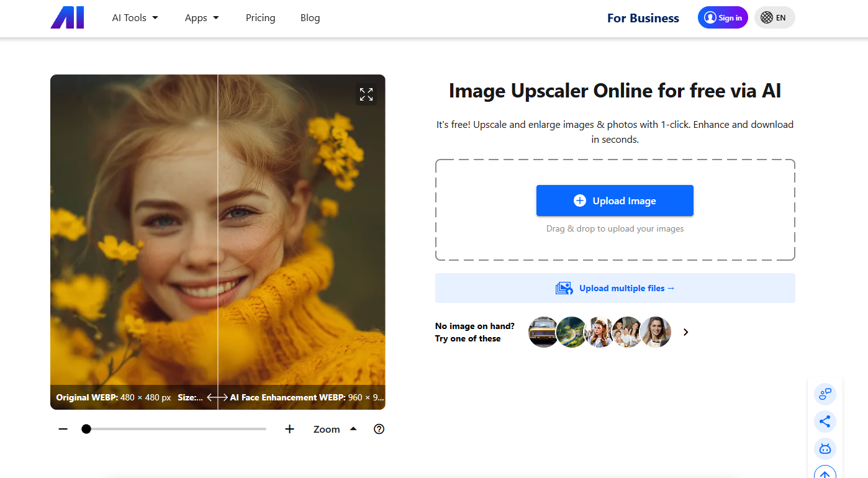Click the user avatar icon in Sign in
The height and width of the screenshot is (478, 868).
710,18
